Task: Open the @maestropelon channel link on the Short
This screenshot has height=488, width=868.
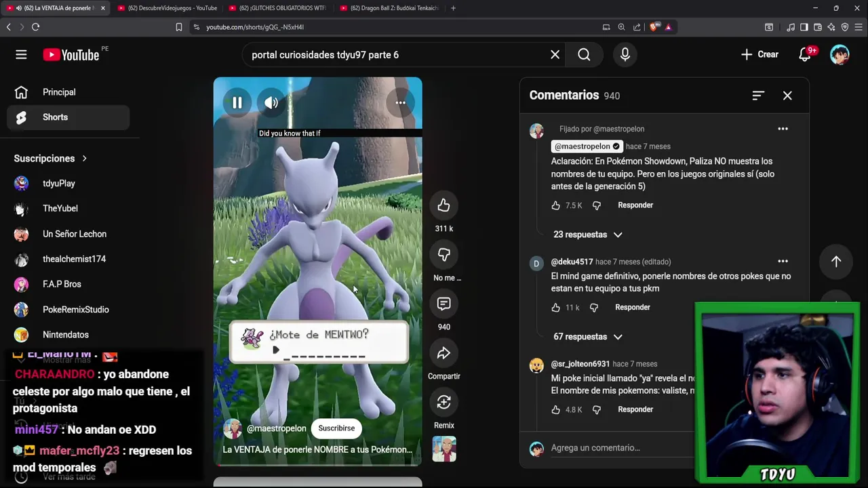Action: (276, 428)
